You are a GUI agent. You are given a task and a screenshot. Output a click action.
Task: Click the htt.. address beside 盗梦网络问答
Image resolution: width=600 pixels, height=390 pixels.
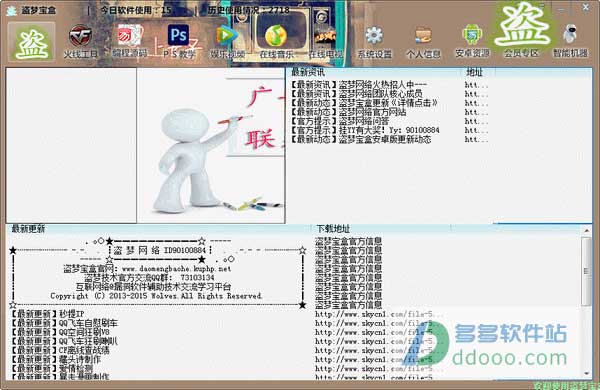[476, 121]
